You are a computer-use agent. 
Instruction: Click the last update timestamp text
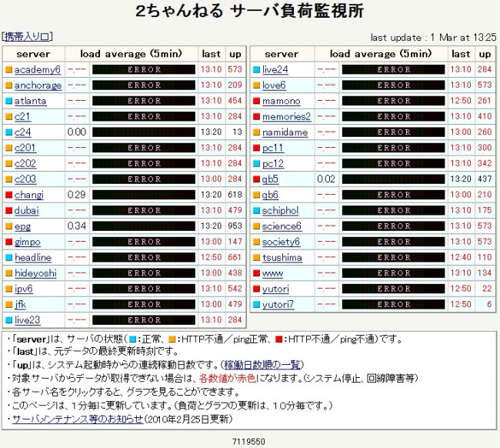point(433,37)
